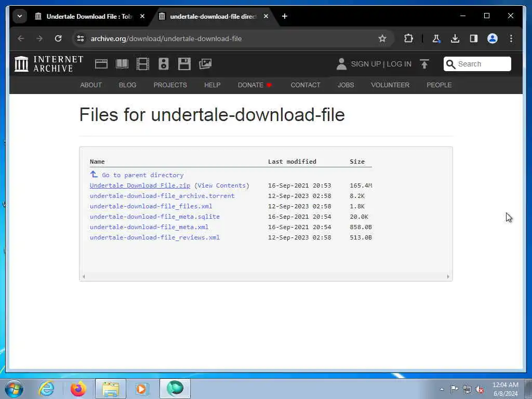532x399 pixels.
Task: Open Chrome Labs flask icon
Action: point(436,38)
